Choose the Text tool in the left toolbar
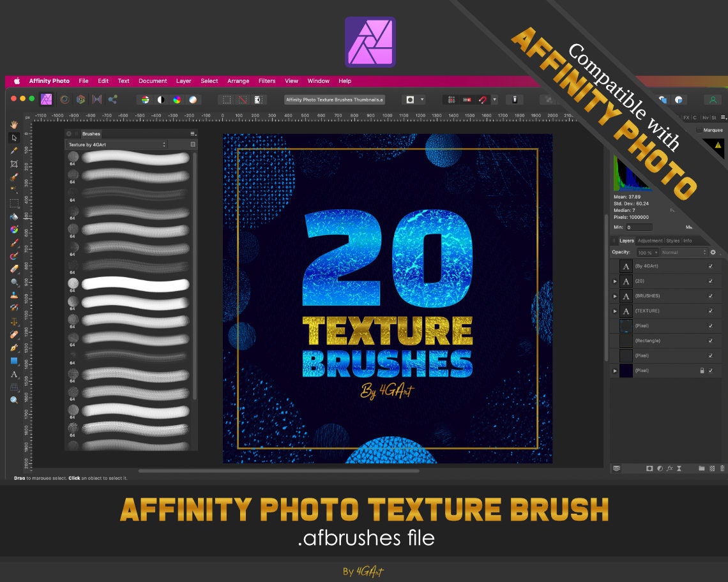 click(x=14, y=375)
